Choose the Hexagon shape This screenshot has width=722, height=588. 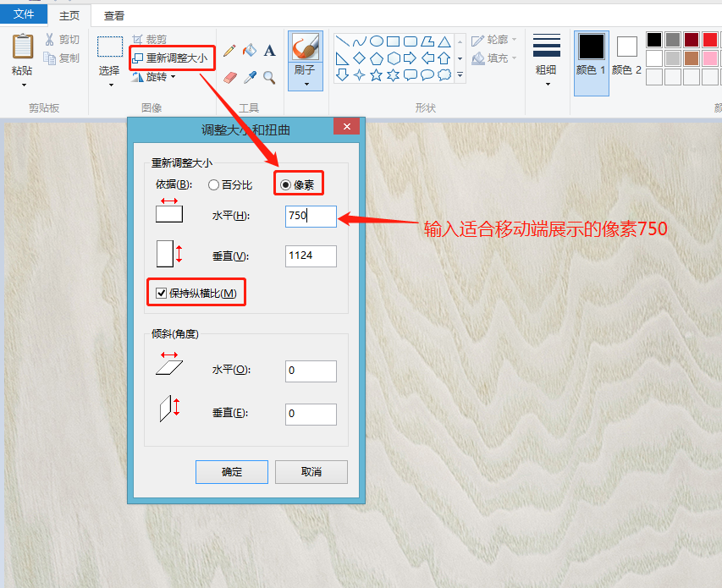coord(394,58)
